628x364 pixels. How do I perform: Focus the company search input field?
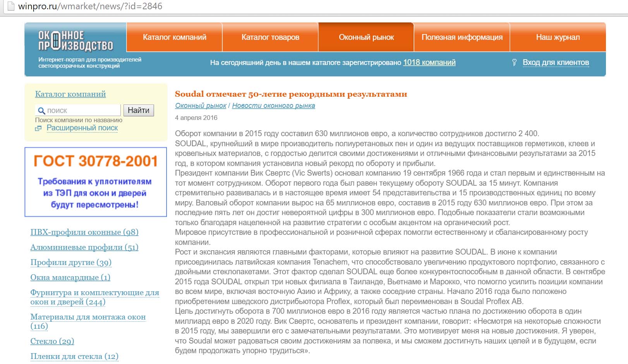pyautogui.click(x=78, y=110)
